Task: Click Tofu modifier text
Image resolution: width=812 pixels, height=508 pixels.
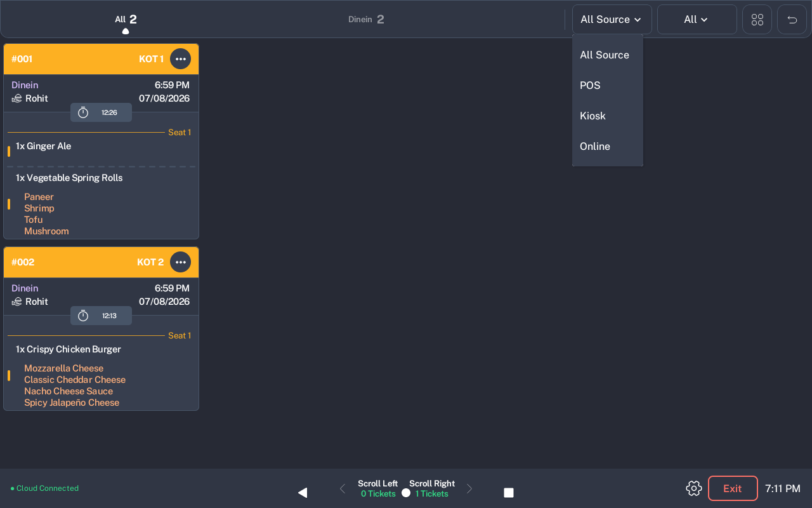Action: [x=34, y=220]
